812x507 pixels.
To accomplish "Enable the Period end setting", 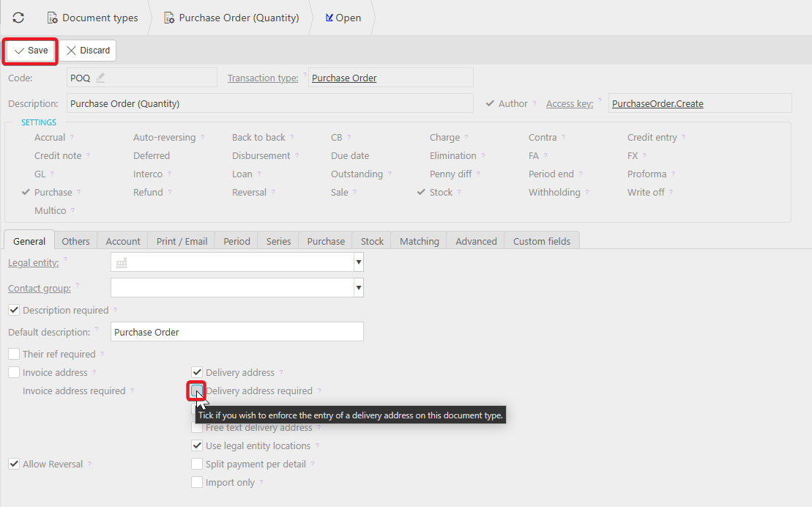I will pos(551,174).
